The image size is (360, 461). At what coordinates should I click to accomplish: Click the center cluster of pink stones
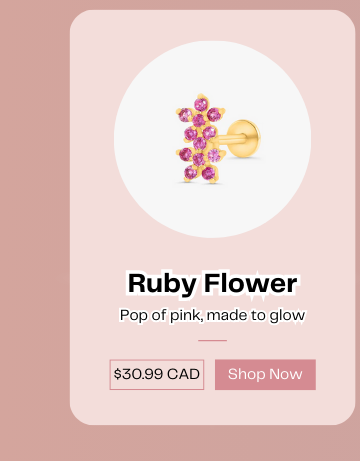(200, 137)
